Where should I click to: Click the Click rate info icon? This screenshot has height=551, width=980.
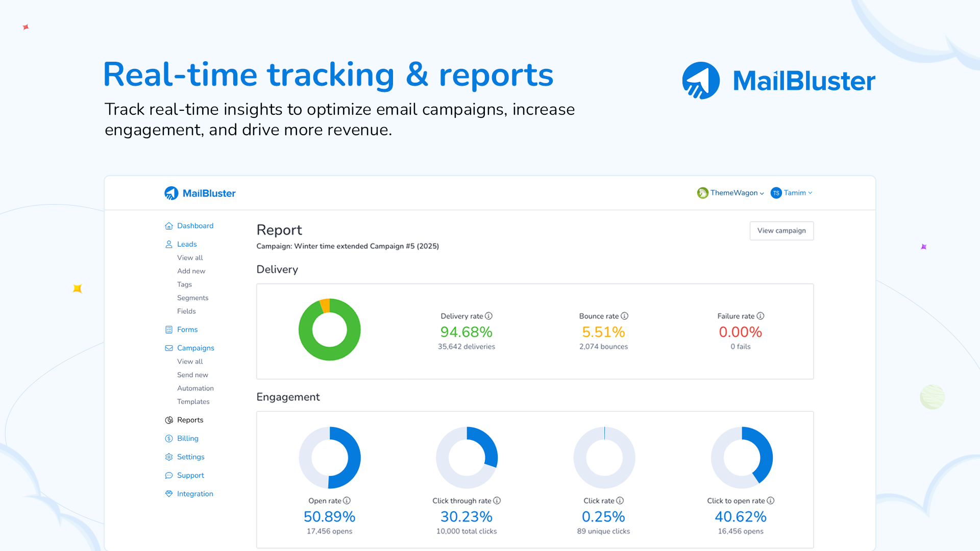[x=620, y=500]
